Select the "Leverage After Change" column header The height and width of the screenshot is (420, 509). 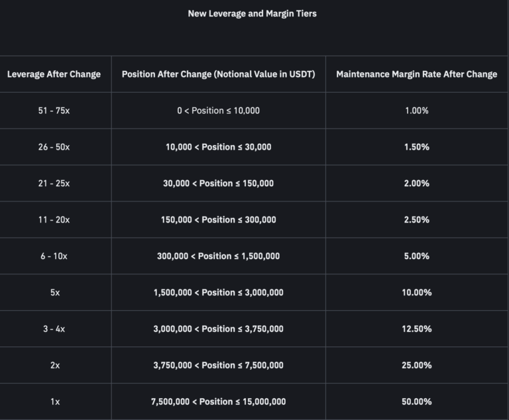[x=54, y=74]
